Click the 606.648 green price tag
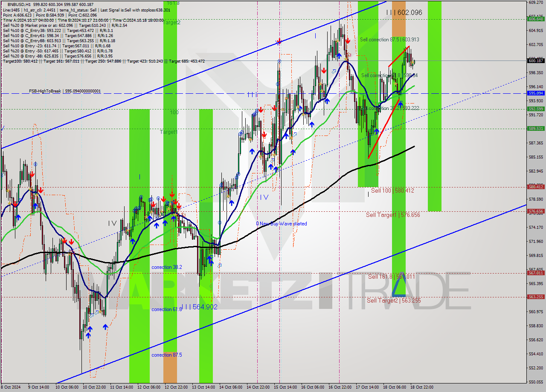This screenshot has width=546, height=392. point(536,19)
